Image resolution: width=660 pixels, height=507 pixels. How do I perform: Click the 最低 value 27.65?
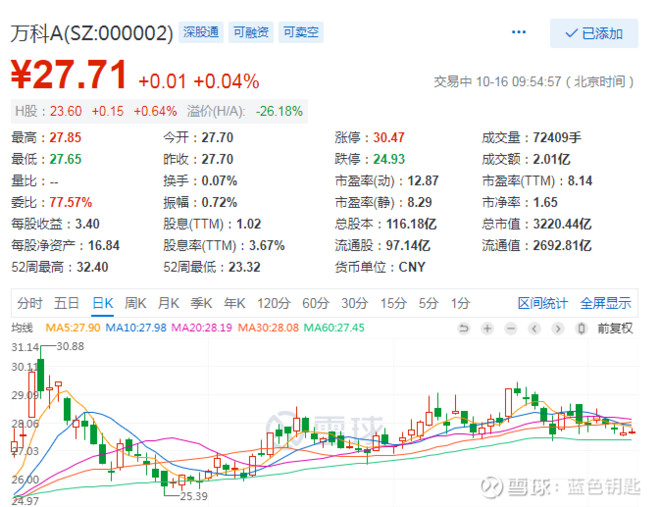pos(65,159)
